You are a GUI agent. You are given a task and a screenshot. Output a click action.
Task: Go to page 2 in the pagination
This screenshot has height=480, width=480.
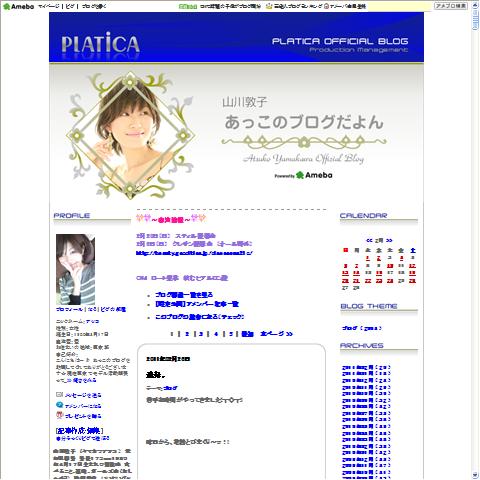[x=187, y=334]
